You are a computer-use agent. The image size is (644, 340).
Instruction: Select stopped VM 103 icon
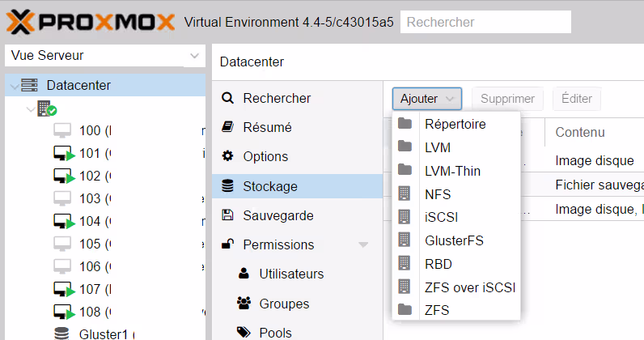coord(62,198)
